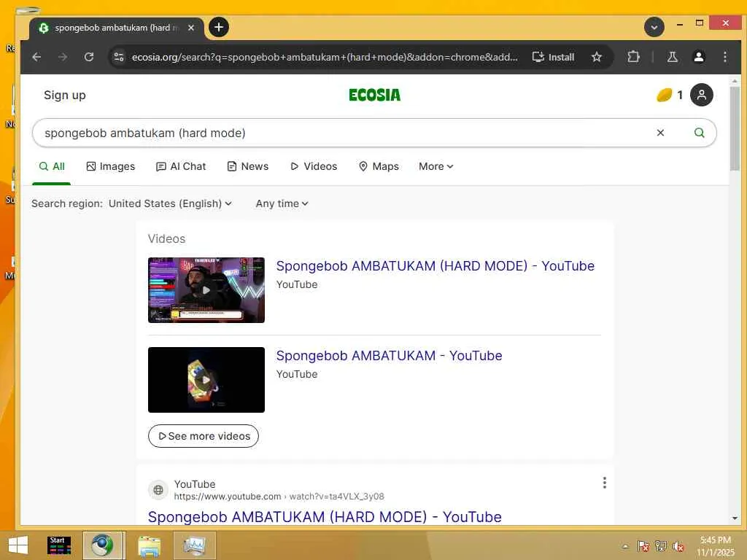Click See more videos button

coord(204,436)
